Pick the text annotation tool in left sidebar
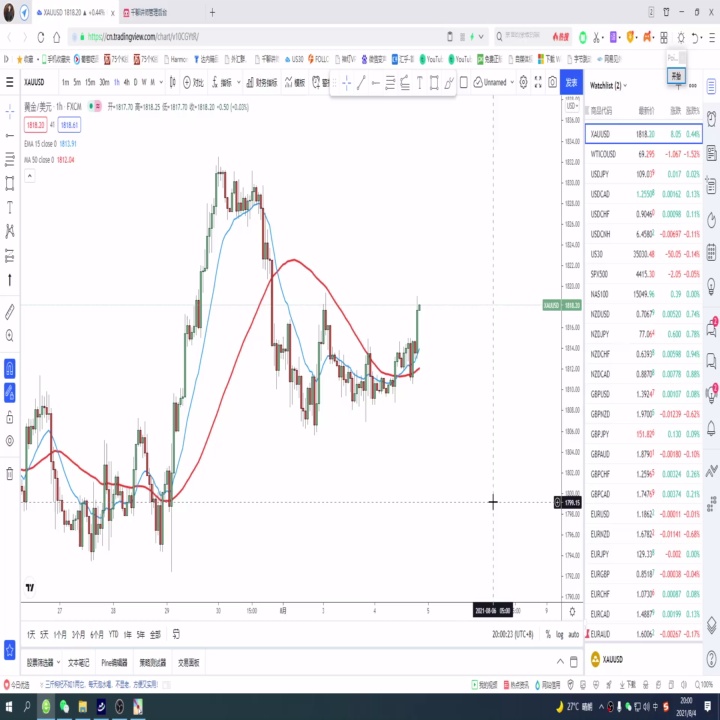This screenshot has height=720, width=720. click(x=9, y=207)
